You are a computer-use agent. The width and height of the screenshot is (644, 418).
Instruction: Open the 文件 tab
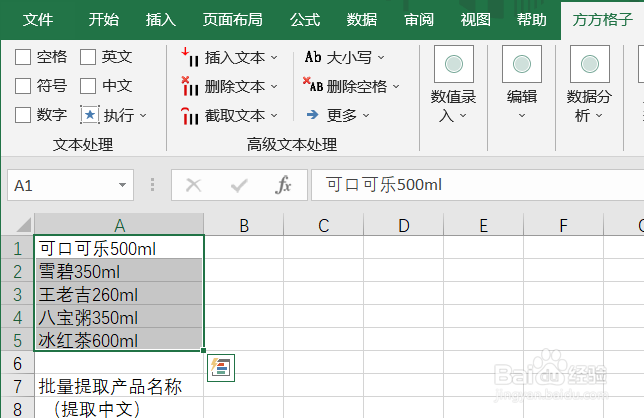(38, 20)
